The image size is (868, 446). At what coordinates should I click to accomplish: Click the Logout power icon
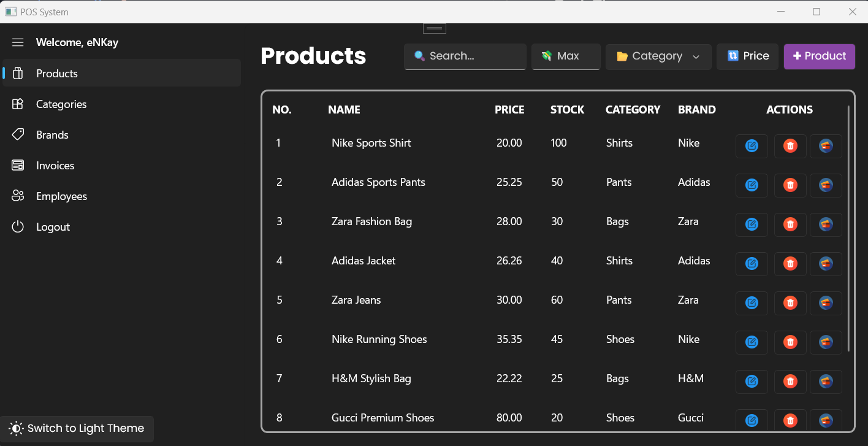pyautogui.click(x=18, y=226)
